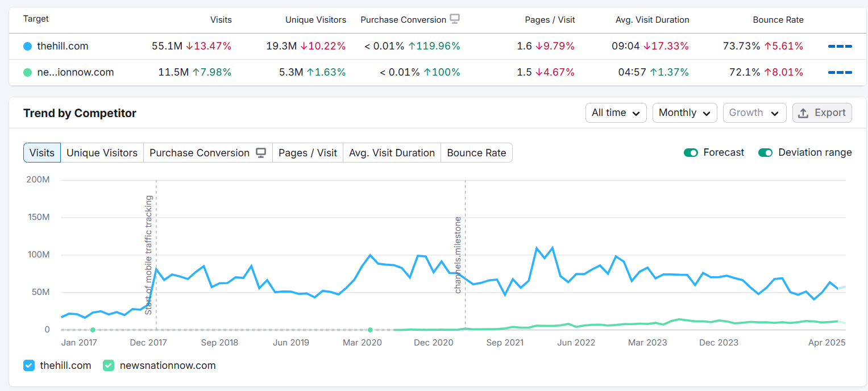
Task: Disable the Deviation range toggle
Action: click(x=765, y=152)
